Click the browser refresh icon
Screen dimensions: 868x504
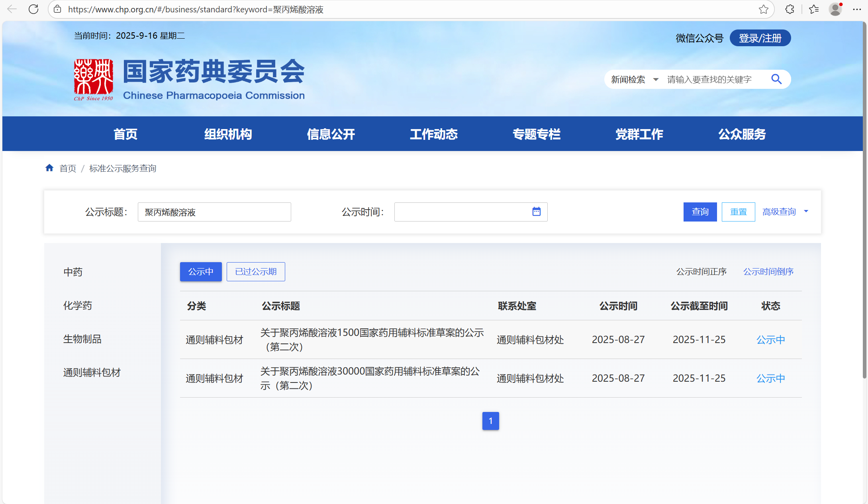[33, 9]
